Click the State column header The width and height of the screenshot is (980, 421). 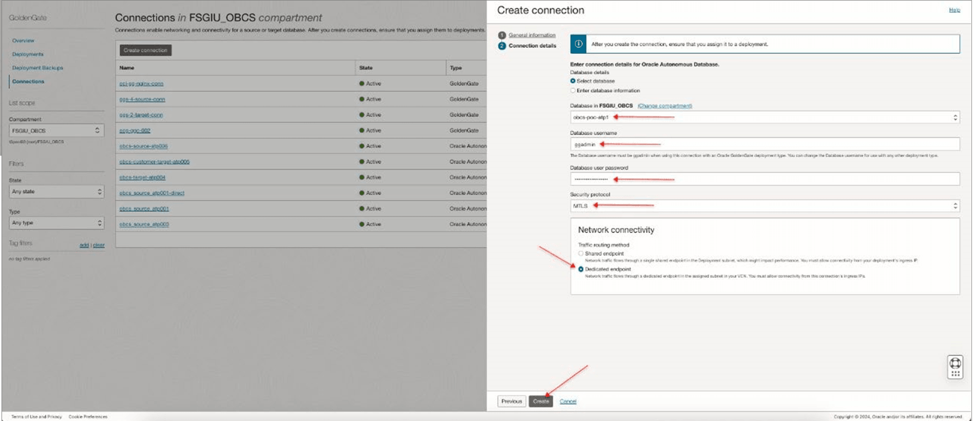(366, 68)
